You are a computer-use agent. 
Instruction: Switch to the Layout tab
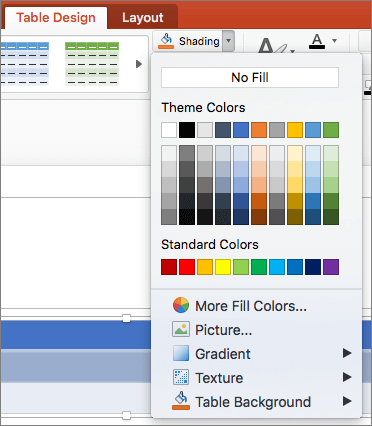143,18
